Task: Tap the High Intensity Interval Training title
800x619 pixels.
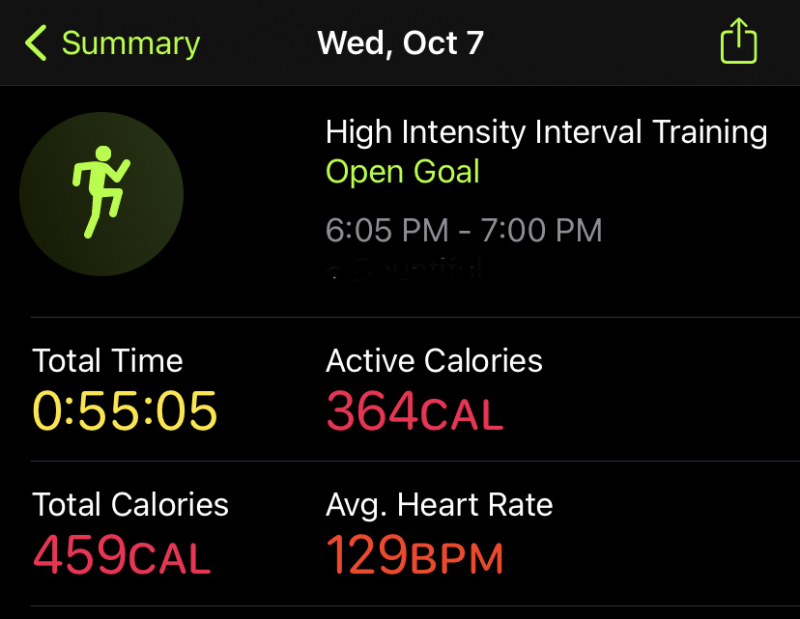Action: click(x=546, y=132)
